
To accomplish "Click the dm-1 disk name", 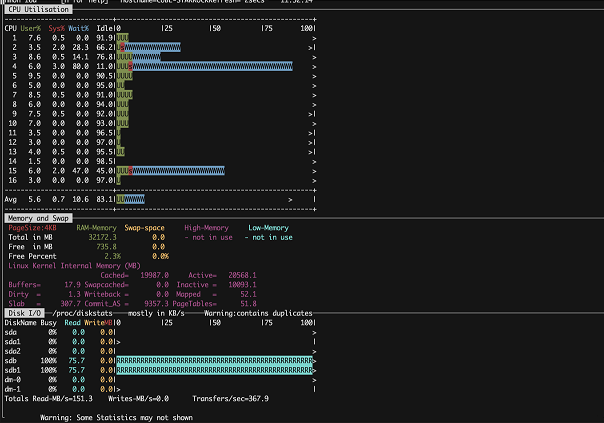I will pos(13,389).
